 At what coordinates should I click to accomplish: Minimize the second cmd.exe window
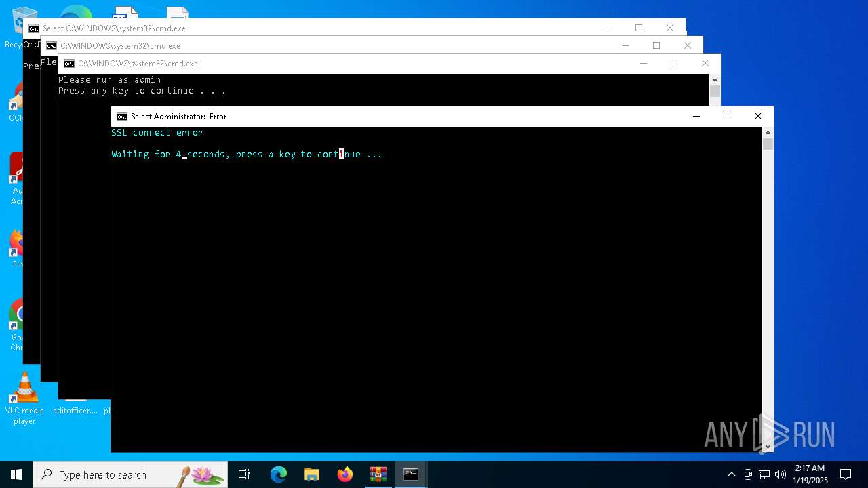coord(625,45)
